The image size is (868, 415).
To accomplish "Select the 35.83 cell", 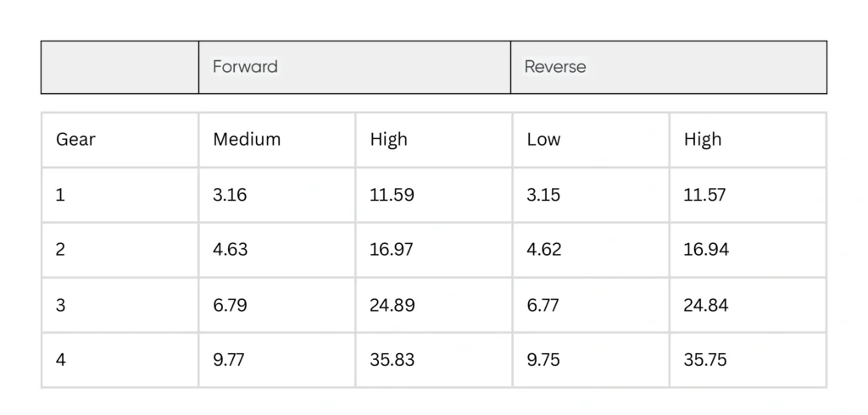I will [392, 360].
